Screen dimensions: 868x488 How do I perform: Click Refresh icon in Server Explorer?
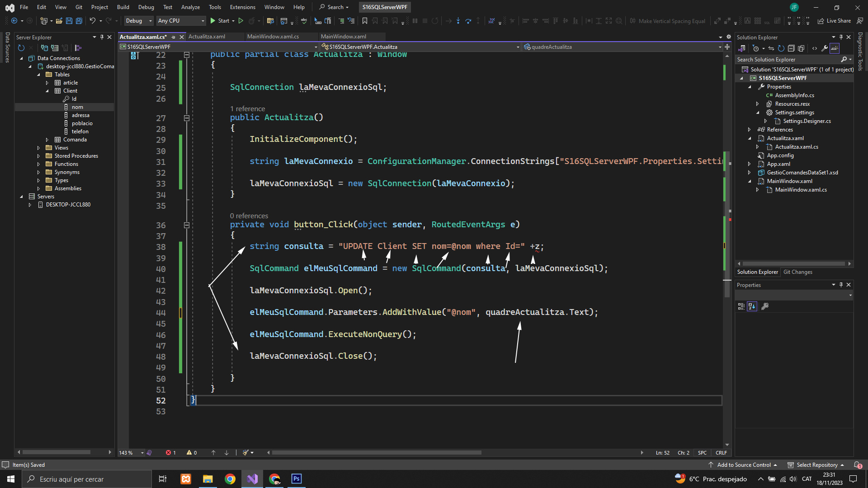point(21,48)
